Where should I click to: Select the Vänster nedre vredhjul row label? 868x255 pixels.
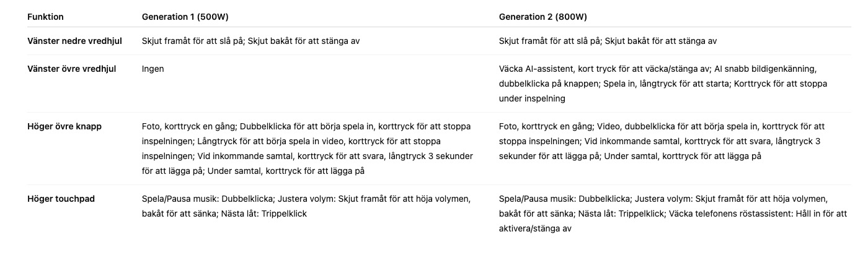coord(74,41)
